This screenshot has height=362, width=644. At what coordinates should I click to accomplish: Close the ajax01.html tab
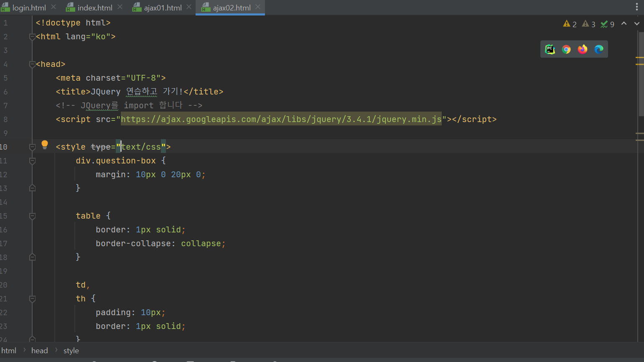click(x=189, y=7)
